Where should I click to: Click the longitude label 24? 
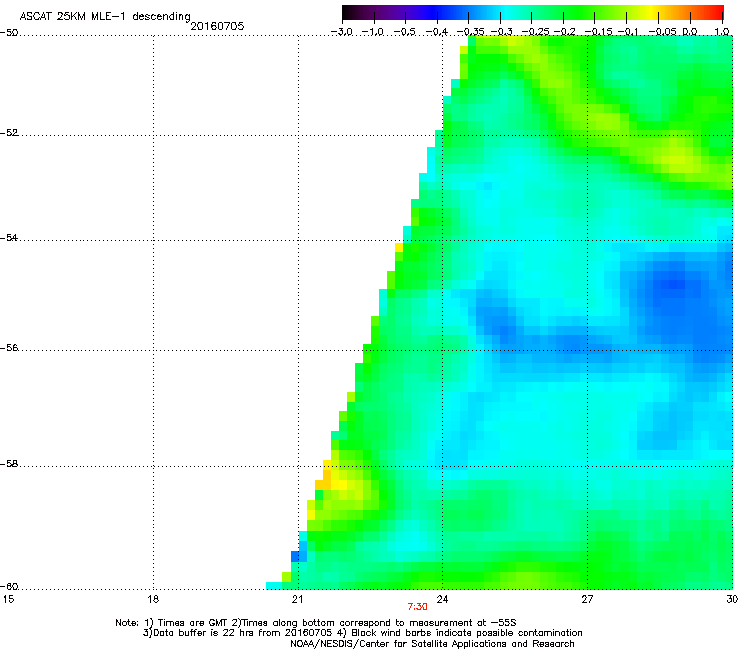[442, 599]
